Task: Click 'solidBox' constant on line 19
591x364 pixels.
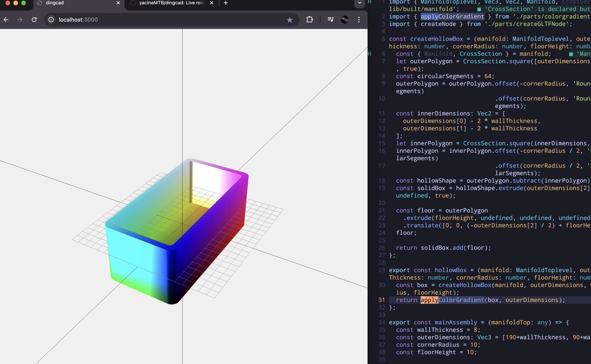Action: point(431,188)
